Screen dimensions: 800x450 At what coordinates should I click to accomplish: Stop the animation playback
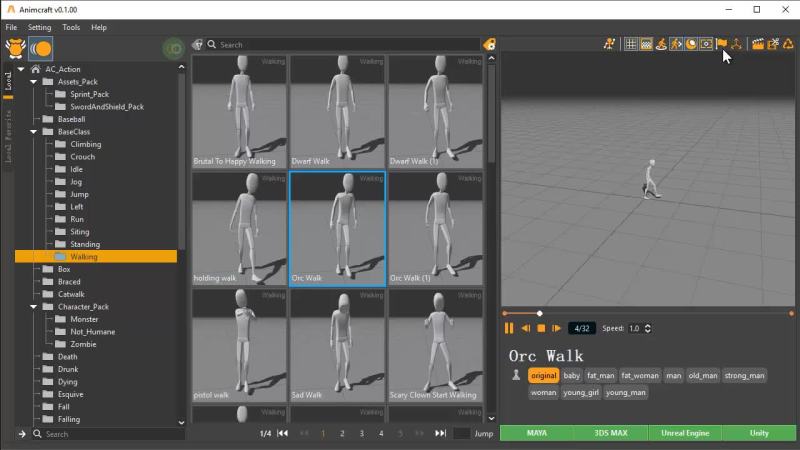coord(541,329)
